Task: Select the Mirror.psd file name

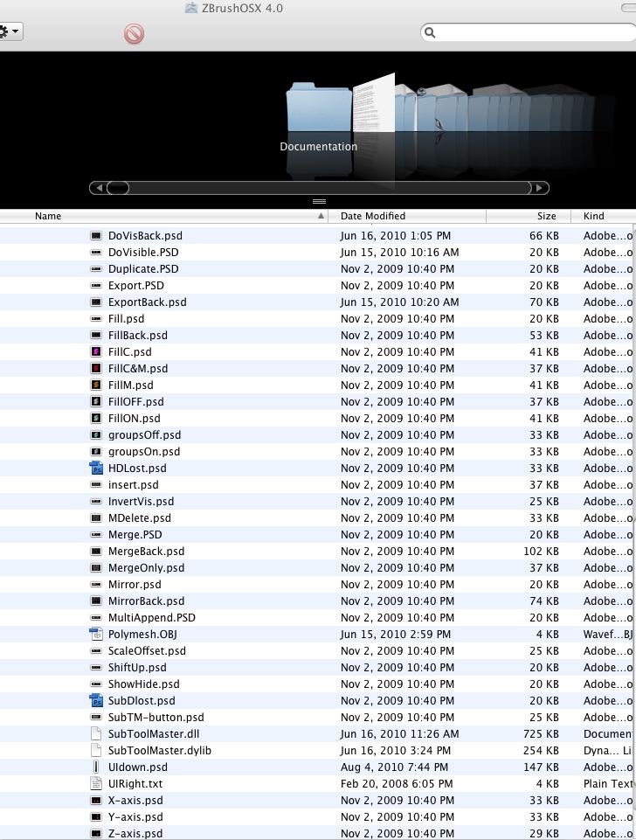Action: pos(135,585)
